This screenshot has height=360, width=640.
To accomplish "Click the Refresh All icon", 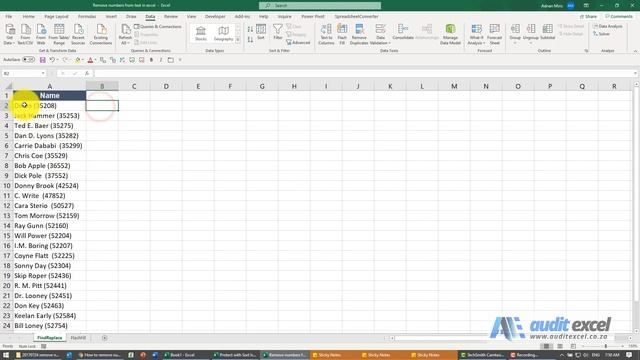I will point(125,34).
